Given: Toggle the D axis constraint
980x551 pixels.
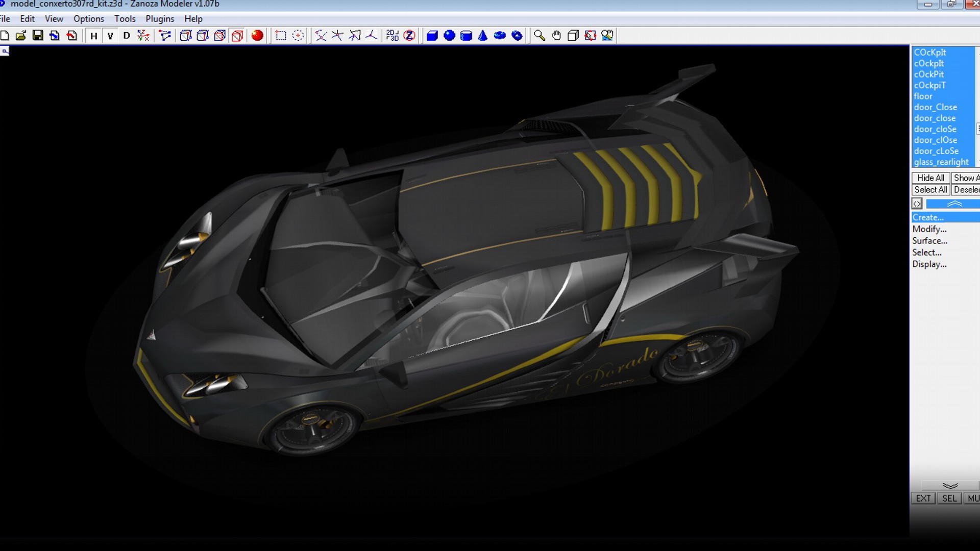Looking at the screenshot, I should 127,35.
